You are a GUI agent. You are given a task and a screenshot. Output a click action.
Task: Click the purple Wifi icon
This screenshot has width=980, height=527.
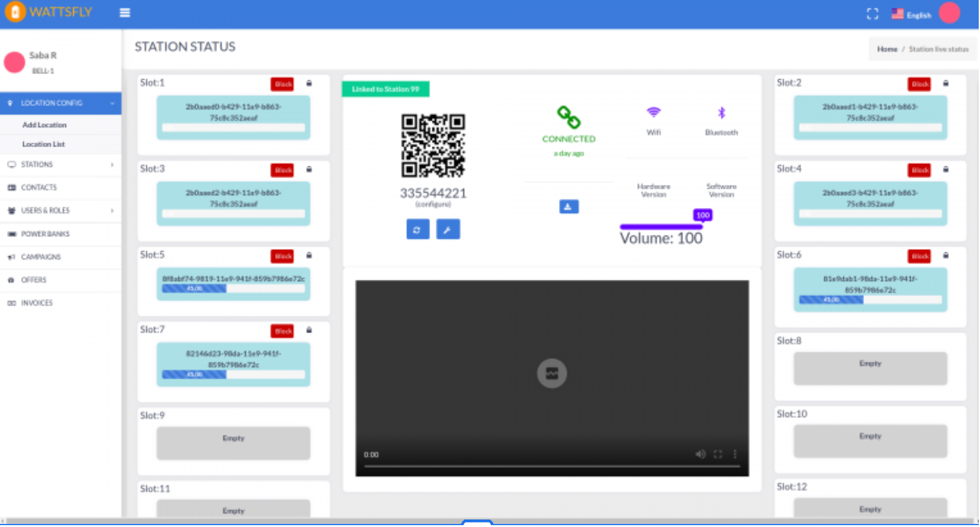[x=653, y=113]
